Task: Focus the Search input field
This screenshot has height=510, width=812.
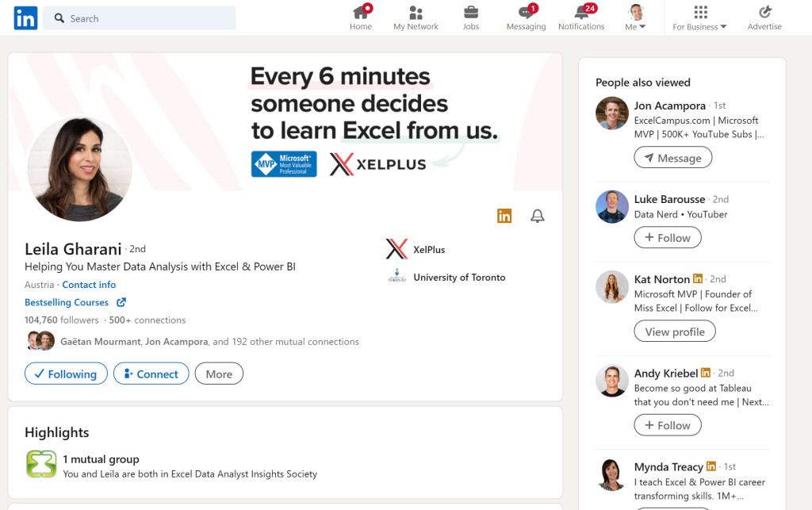Action: (140, 18)
